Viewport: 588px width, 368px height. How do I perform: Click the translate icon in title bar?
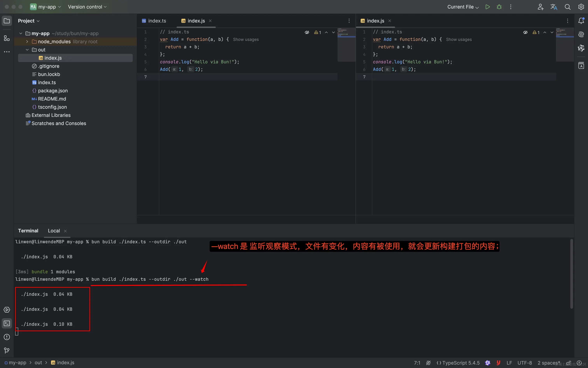(554, 7)
